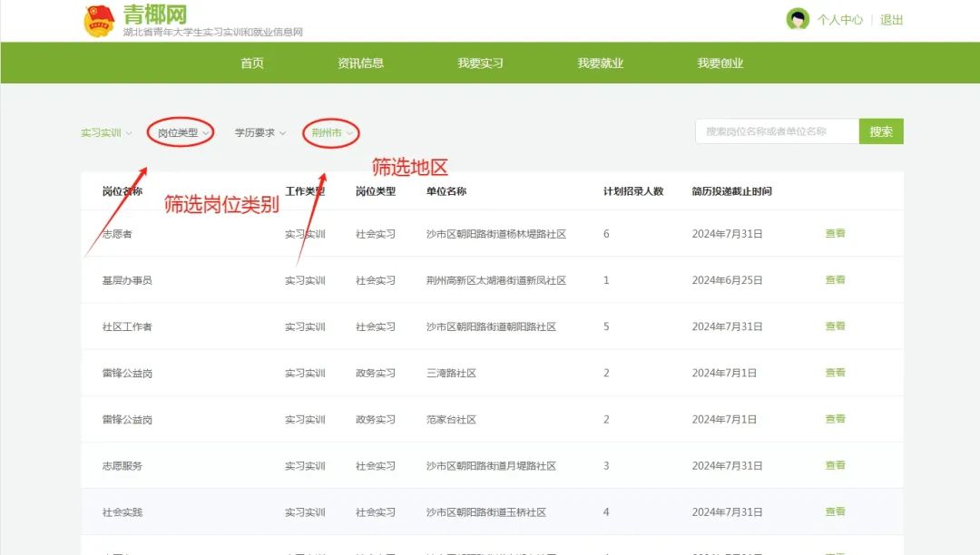Screen dimensions: 980x555
Task: View details of 基层办事员 row
Action: 835,280
